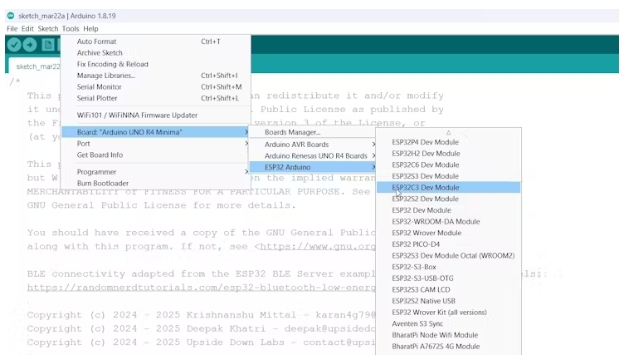Click the Upside Down Labs copyright line
The image size is (622, 362).
click(201, 343)
